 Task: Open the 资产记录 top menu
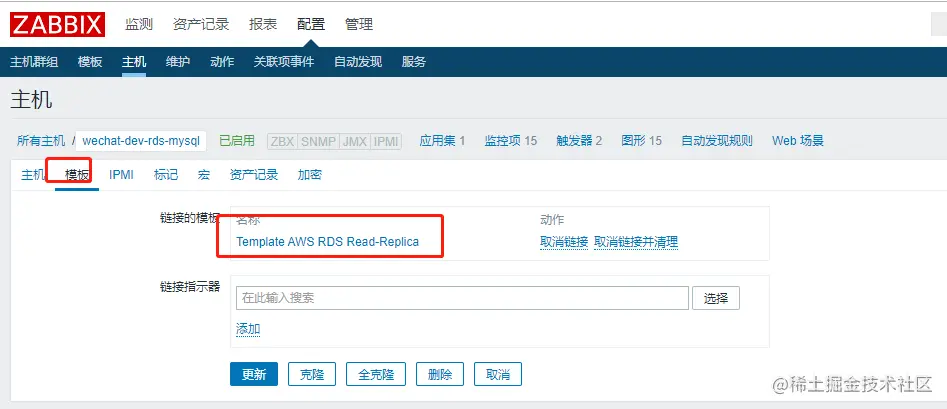[x=201, y=24]
